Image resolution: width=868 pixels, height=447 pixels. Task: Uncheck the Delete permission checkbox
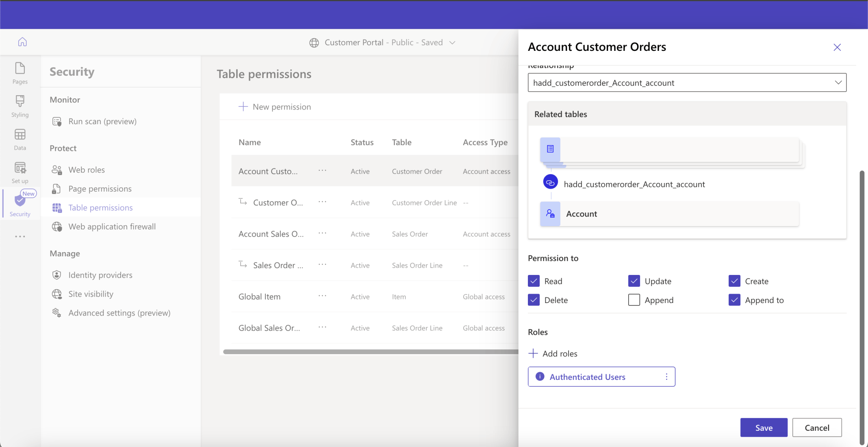pos(534,300)
